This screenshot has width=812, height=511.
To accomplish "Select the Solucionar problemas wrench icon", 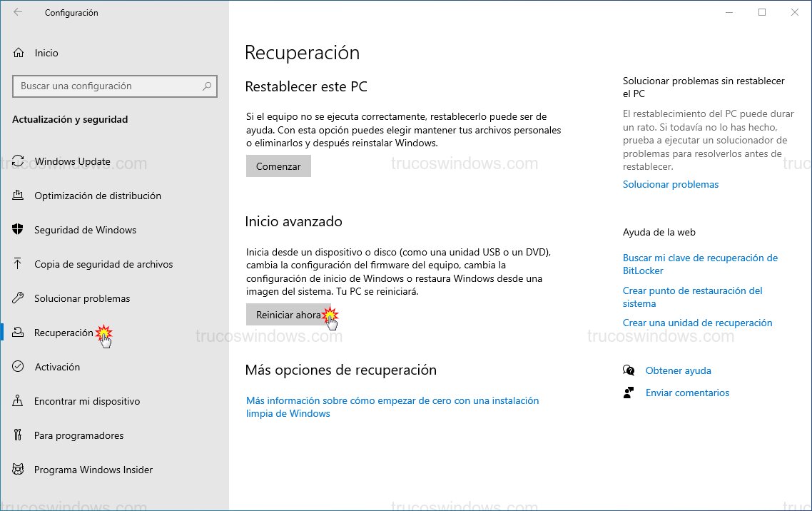I will 18,298.
